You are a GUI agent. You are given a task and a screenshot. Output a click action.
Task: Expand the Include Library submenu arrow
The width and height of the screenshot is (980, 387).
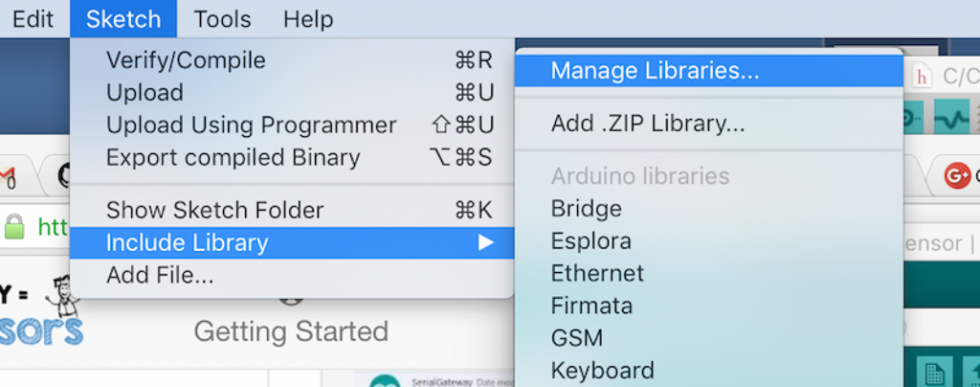(486, 242)
